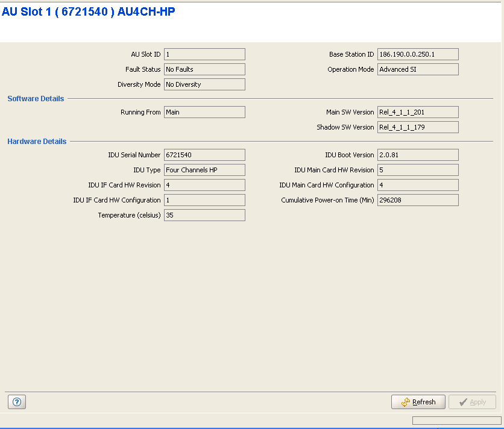Select the Fault Status field
Viewport: 504px width, 429px height.
point(204,69)
